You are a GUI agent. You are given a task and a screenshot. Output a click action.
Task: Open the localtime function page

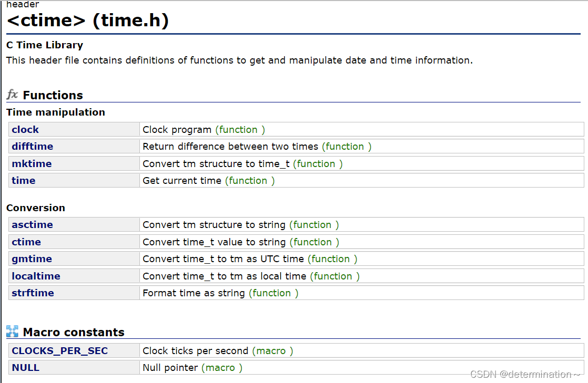(x=36, y=276)
